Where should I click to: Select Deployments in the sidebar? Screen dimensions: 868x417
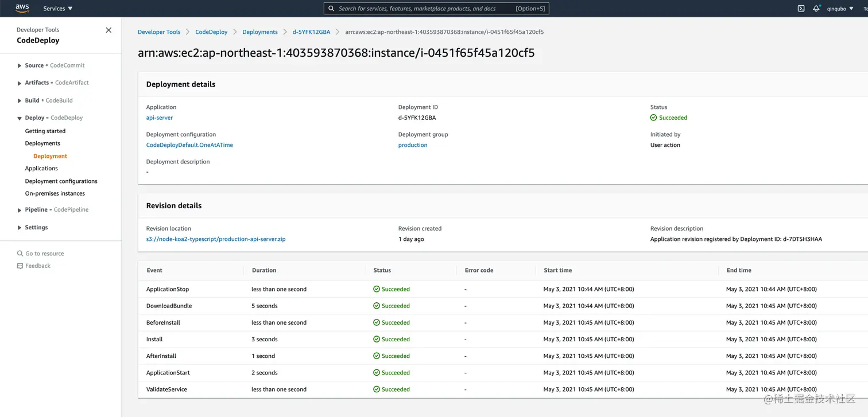[x=42, y=143]
